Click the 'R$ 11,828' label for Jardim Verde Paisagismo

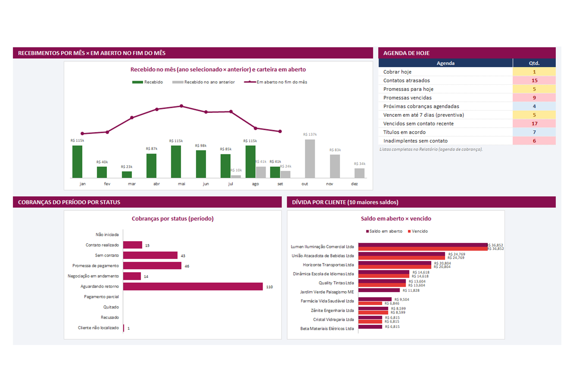[411, 291]
